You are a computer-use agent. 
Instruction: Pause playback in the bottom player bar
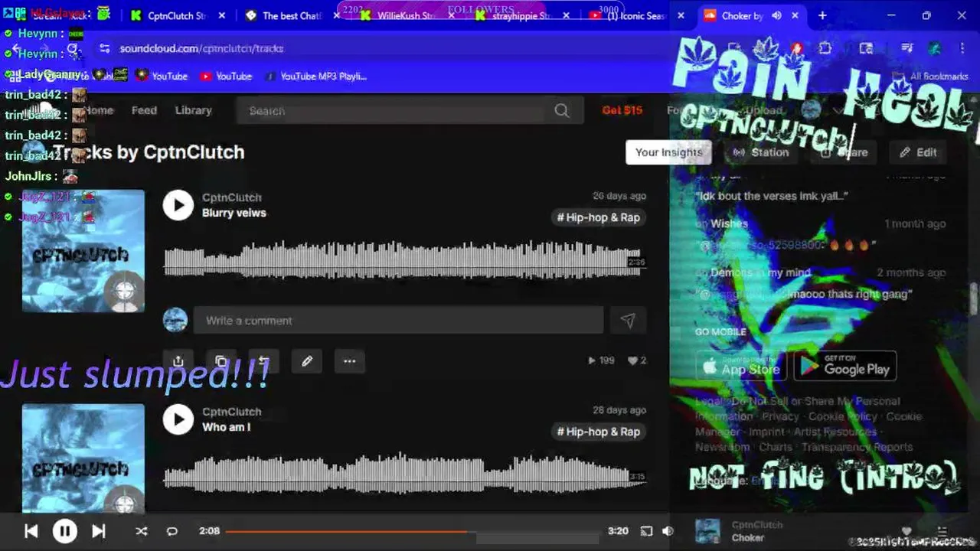pos(64,530)
